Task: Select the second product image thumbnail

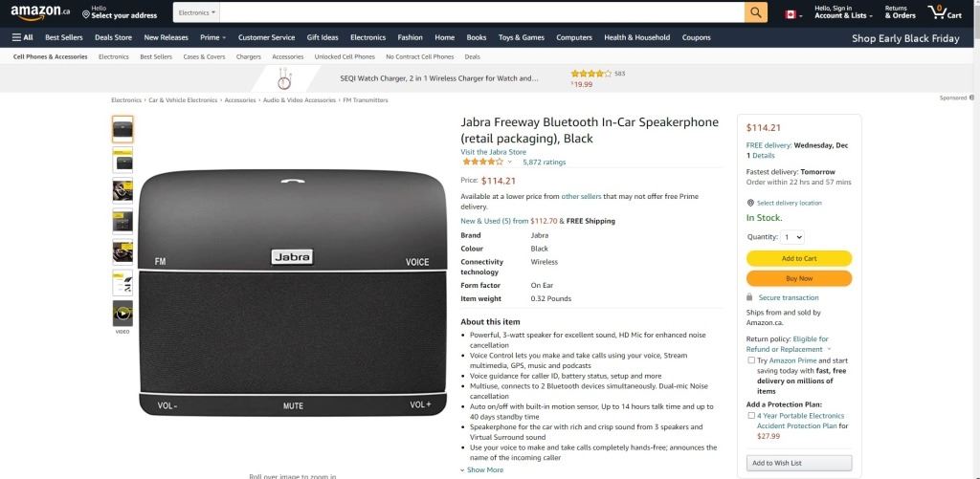Action: tap(122, 160)
